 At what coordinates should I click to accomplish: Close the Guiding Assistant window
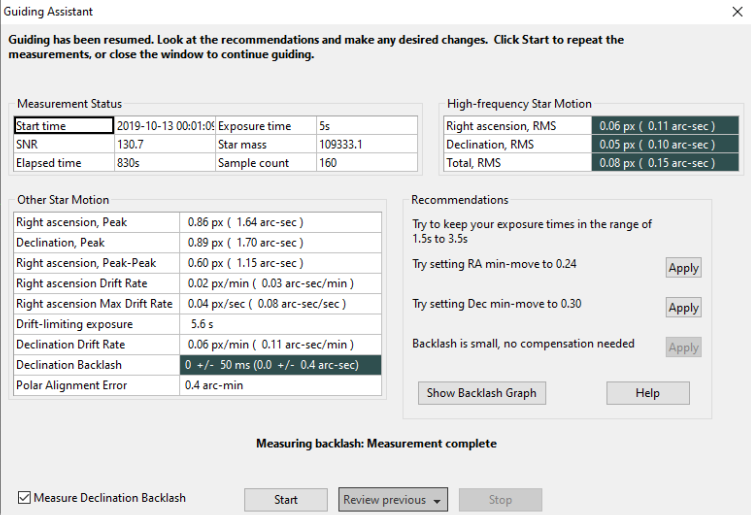(x=737, y=11)
